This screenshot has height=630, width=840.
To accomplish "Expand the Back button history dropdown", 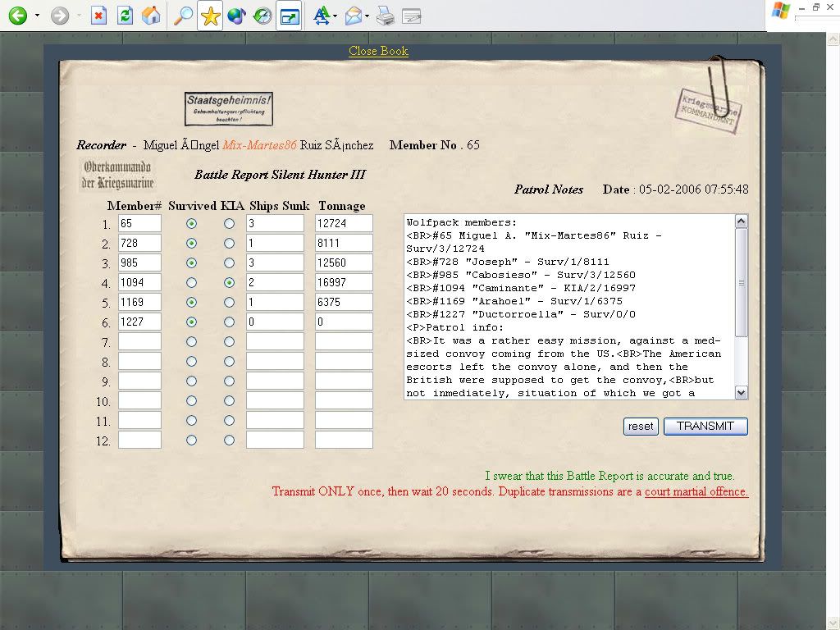I will tap(37, 16).
